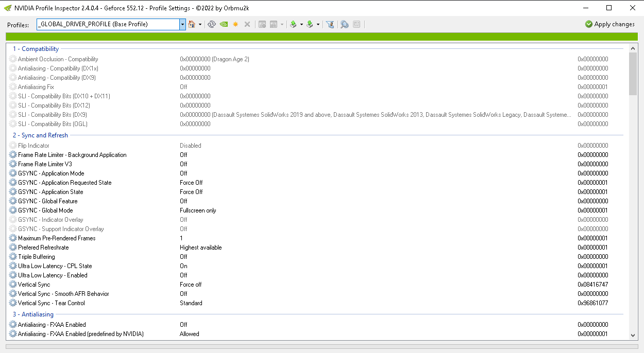Click gear icon beside Frame Rate Limiter V3
This screenshot has height=353, width=644.
pyautogui.click(x=13, y=164)
